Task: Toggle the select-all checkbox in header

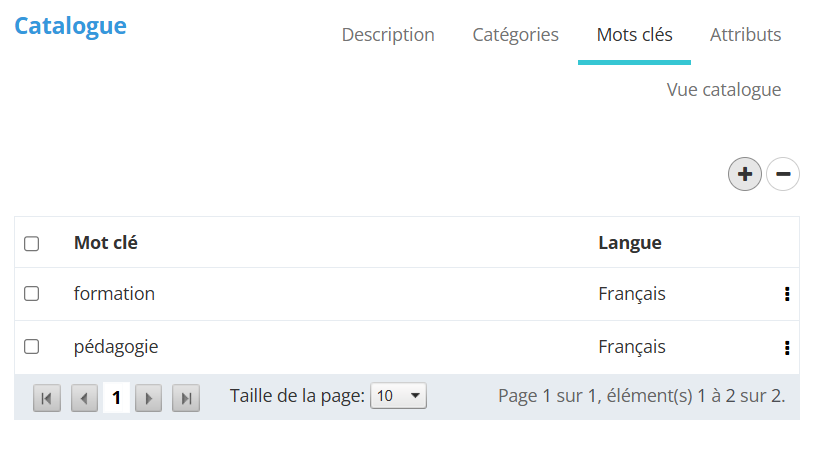Action: pos(31,243)
